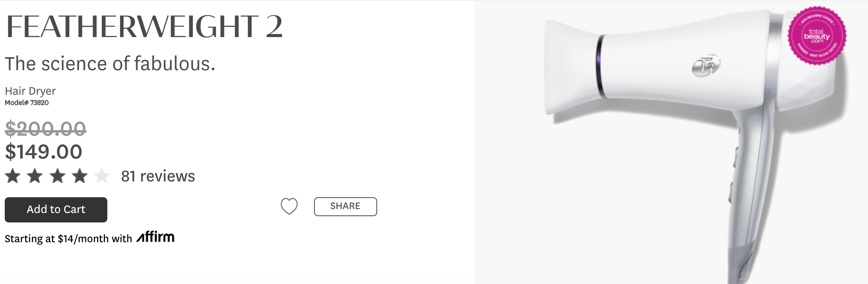Click the second rating star
The image size is (868, 284).
click(35, 176)
